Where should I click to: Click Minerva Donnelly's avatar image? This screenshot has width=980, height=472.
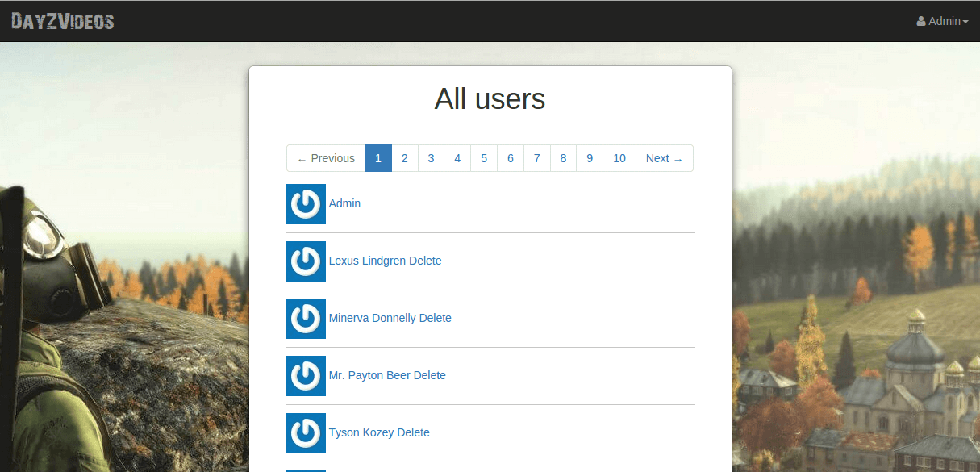306,319
